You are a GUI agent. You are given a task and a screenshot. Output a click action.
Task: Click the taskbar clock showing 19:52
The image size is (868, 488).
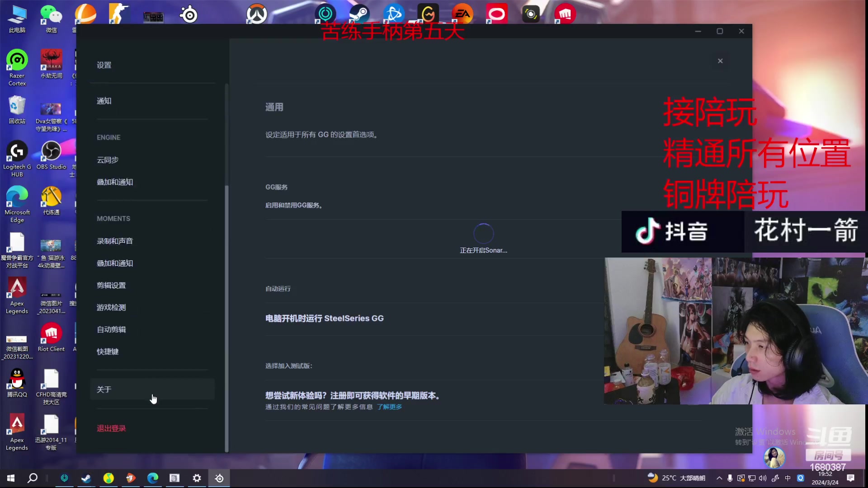825,478
